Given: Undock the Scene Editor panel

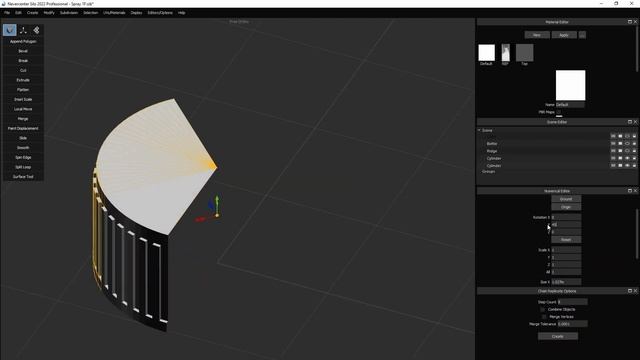Looking at the screenshot, I should click(x=629, y=122).
